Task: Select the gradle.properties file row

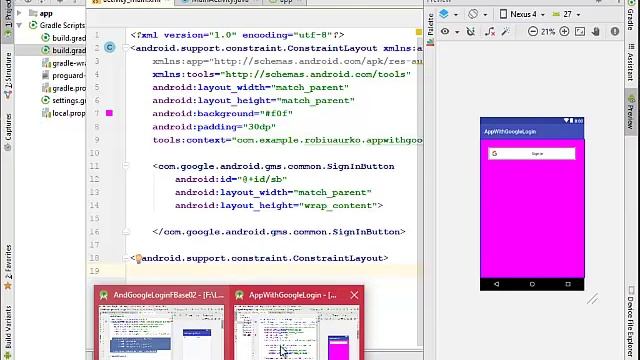Action: pyautogui.click(x=64, y=88)
